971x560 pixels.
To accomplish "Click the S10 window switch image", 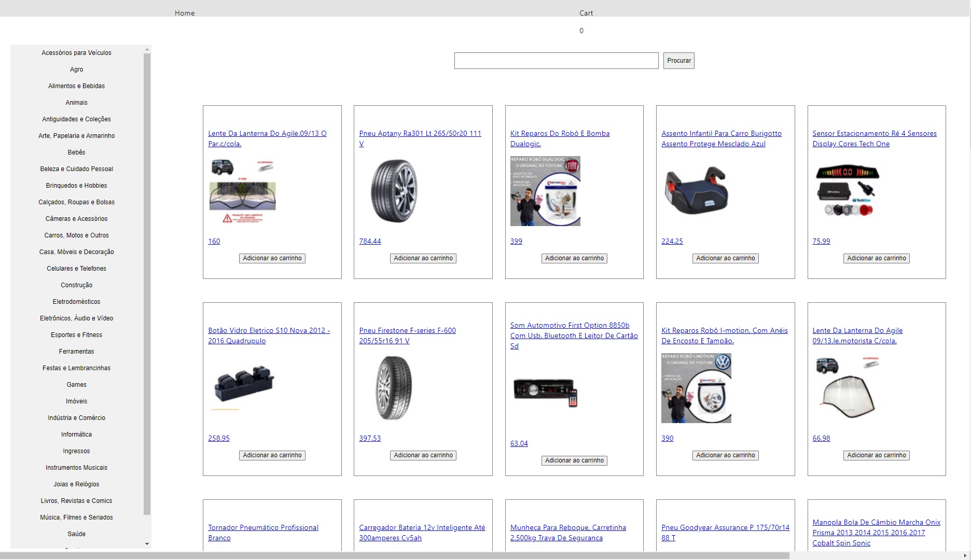I will click(243, 388).
